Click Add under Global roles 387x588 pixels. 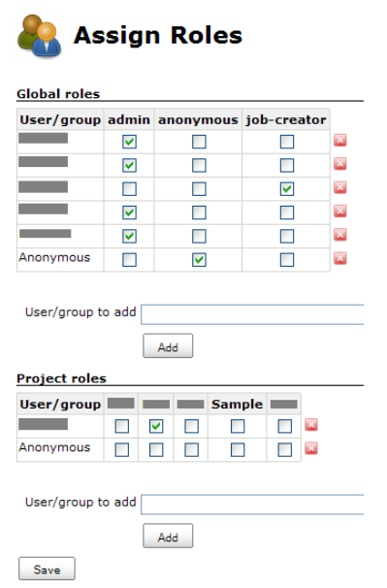[168, 345]
